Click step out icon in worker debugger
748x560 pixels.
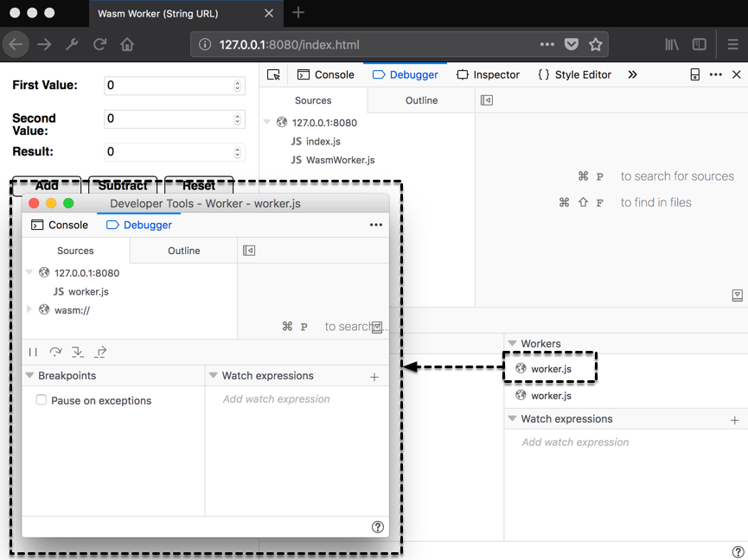point(100,352)
